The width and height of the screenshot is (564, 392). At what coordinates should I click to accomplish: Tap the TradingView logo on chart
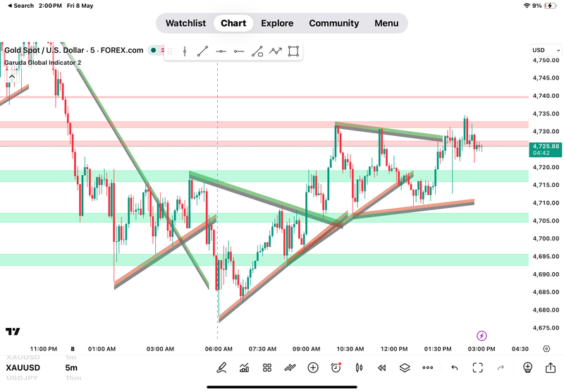pyautogui.click(x=13, y=331)
